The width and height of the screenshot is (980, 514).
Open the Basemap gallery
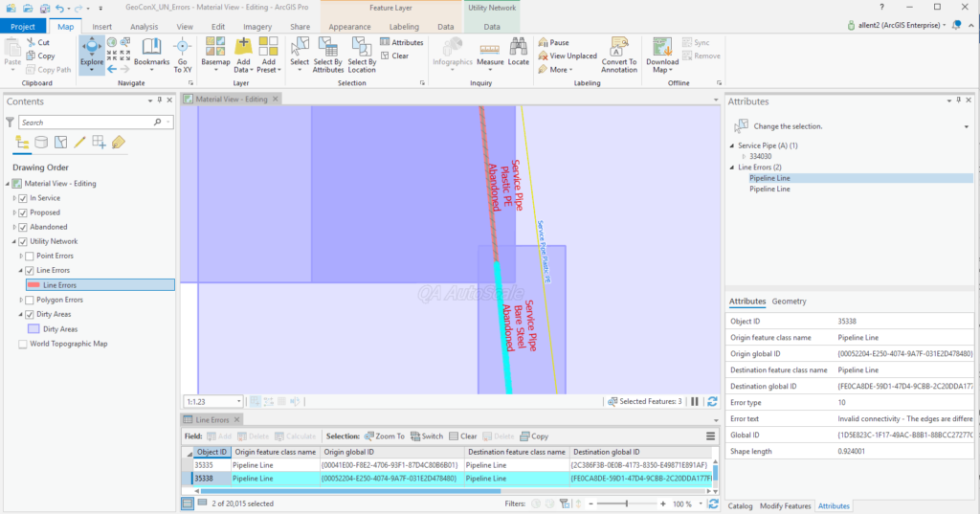(x=215, y=55)
